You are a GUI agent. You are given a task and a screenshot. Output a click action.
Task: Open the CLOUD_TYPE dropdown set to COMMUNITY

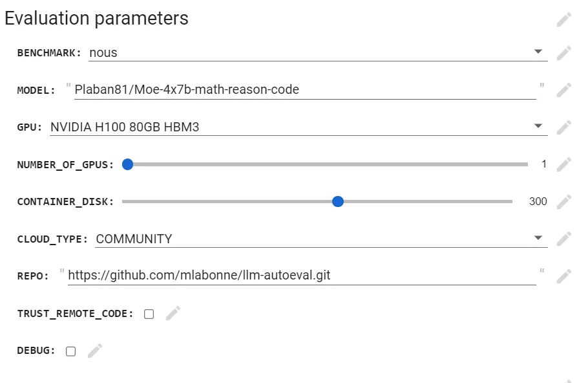pyautogui.click(x=321, y=239)
